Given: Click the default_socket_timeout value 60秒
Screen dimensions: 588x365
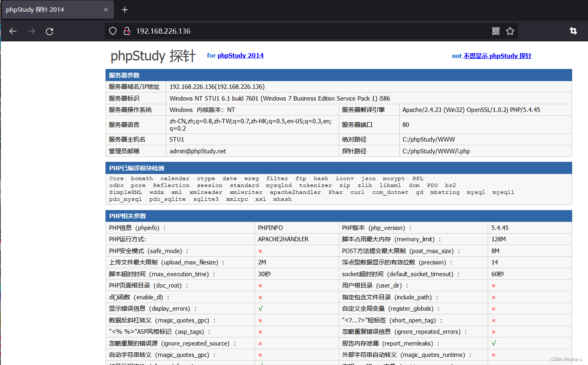Looking at the screenshot, I should point(498,274).
